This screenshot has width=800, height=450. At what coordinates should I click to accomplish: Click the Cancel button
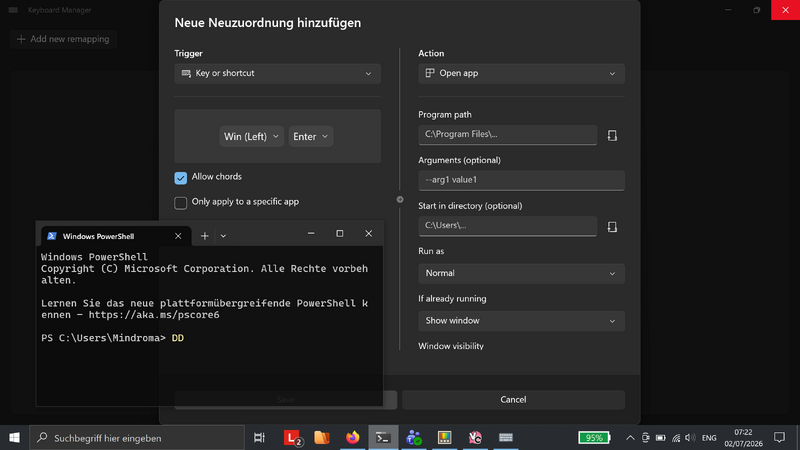point(513,399)
